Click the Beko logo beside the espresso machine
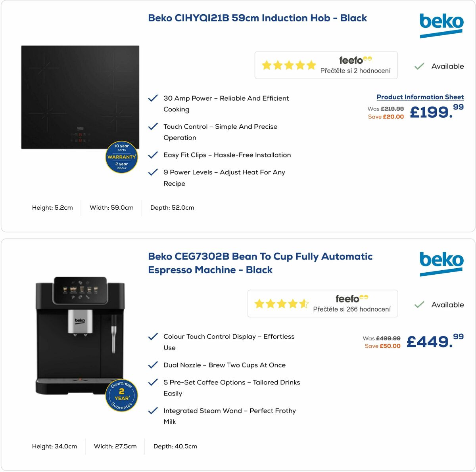 (x=441, y=262)
